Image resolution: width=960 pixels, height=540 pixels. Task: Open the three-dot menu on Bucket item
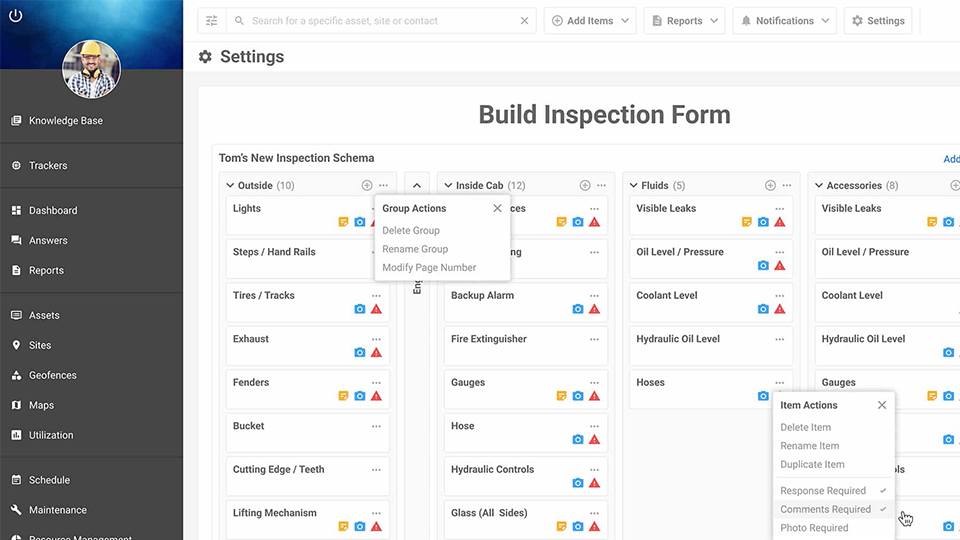[x=376, y=426]
